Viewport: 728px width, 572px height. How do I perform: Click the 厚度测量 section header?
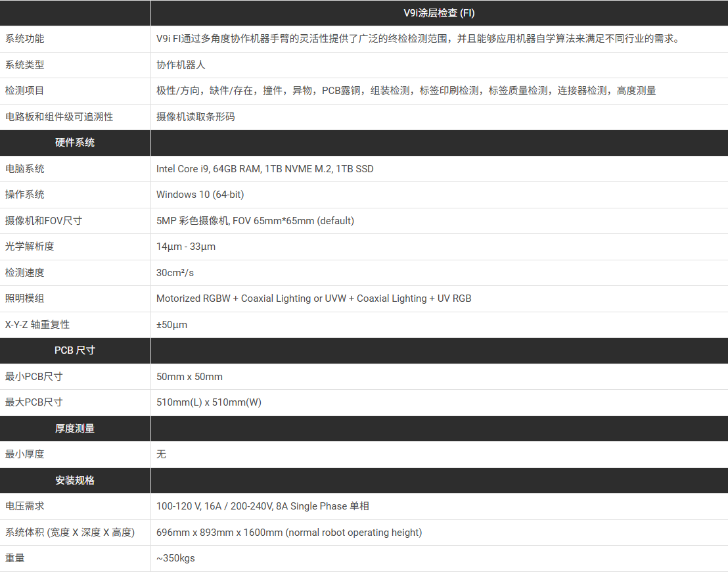point(75,429)
